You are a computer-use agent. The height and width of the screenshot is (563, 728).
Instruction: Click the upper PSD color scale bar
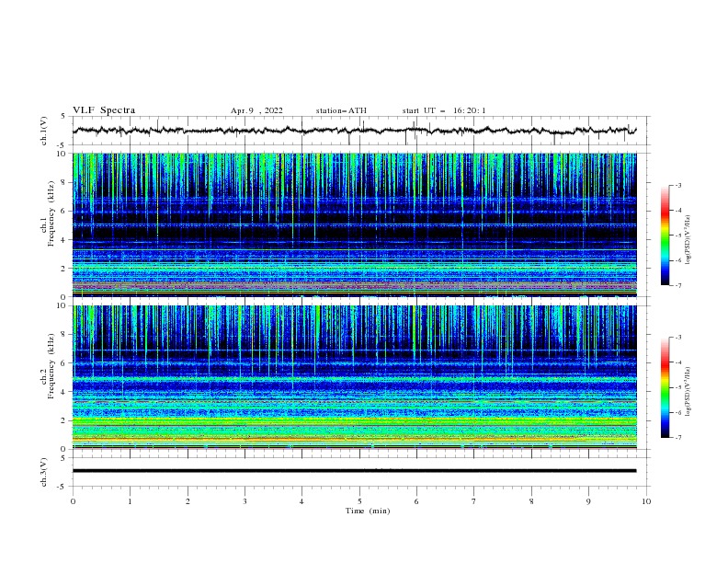click(665, 236)
